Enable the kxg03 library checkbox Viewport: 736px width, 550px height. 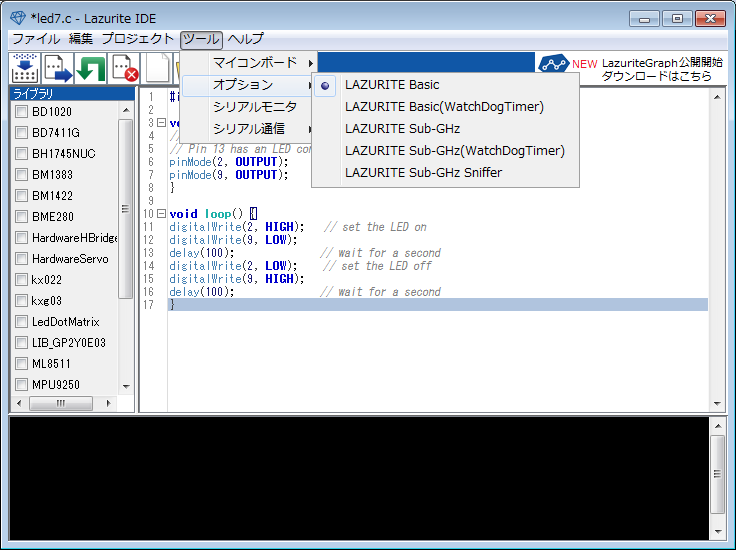pos(21,300)
